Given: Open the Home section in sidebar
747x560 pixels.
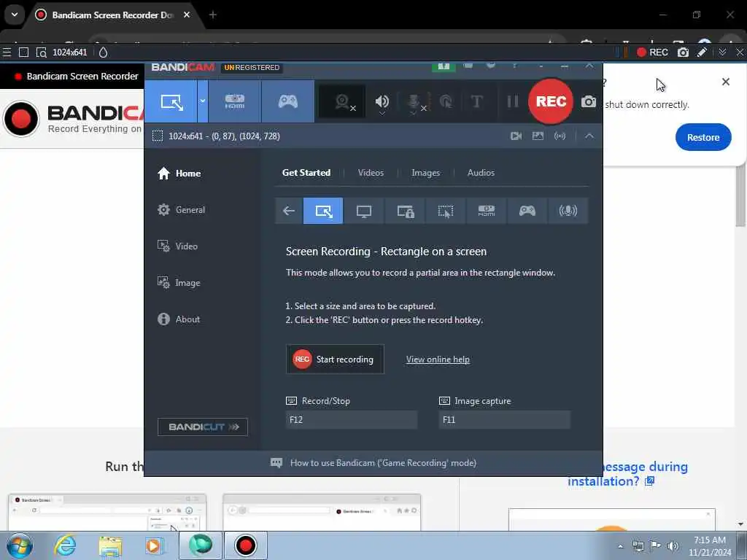Looking at the screenshot, I should click(x=179, y=174).
